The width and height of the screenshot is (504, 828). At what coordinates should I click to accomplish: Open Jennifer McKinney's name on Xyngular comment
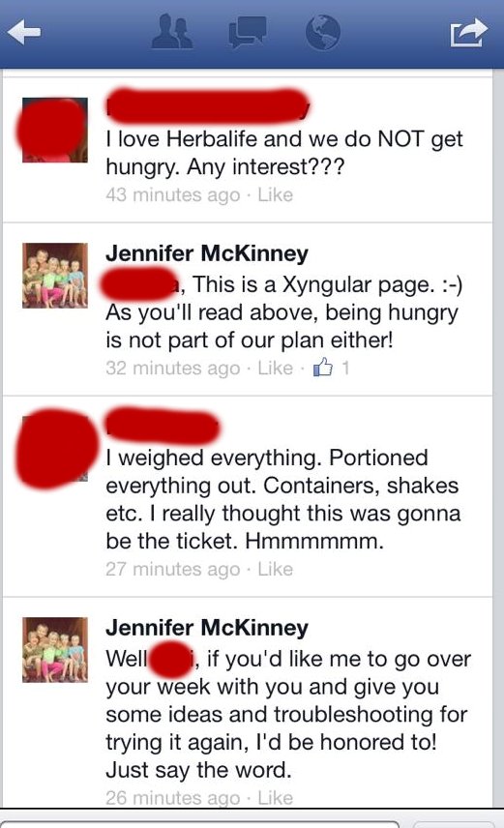pyautogui.click(x=207, y=252)
